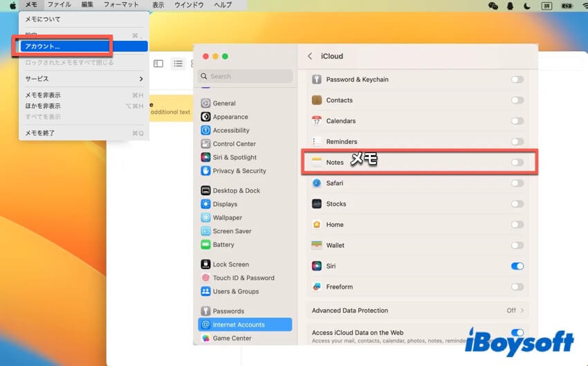Open Advanced Data Protection Off chevron
The height and width of the screenshot is (366, 588).
(522, 311)
